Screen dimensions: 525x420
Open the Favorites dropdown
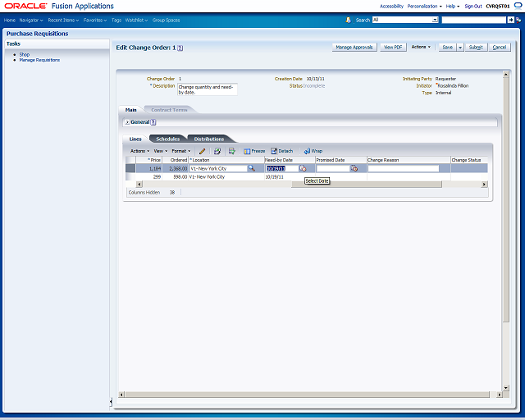click(x=95, y=20)
